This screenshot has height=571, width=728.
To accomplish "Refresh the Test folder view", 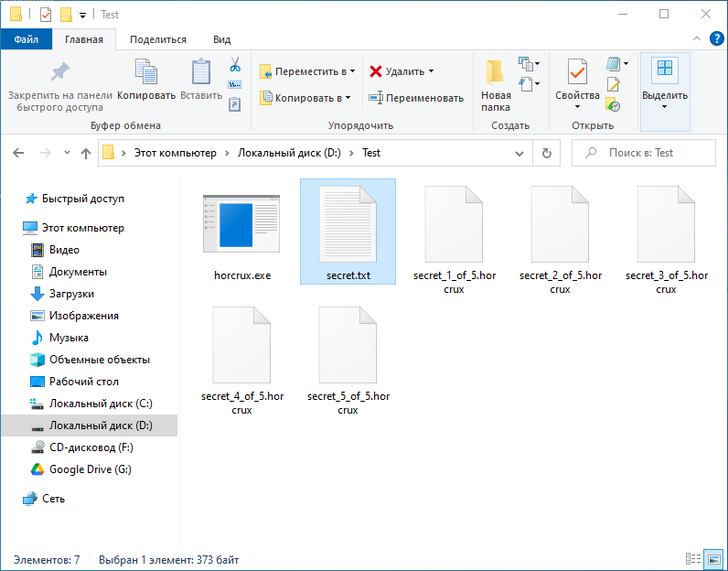I will click(547, 153).
